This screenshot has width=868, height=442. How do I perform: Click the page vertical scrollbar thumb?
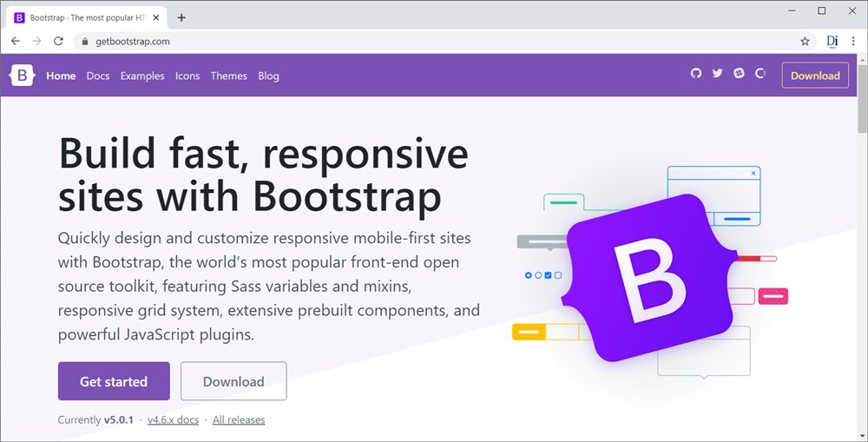click(x=863, y=97)
